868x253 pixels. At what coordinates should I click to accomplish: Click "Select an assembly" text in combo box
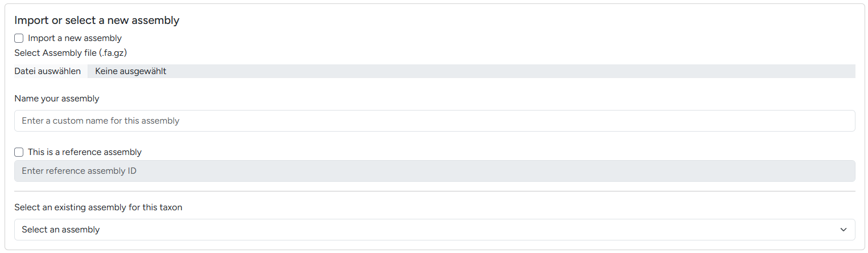pos(61,230)
